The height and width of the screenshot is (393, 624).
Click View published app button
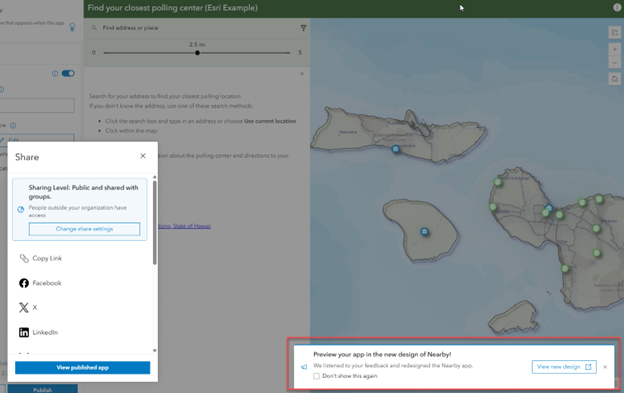83,368
